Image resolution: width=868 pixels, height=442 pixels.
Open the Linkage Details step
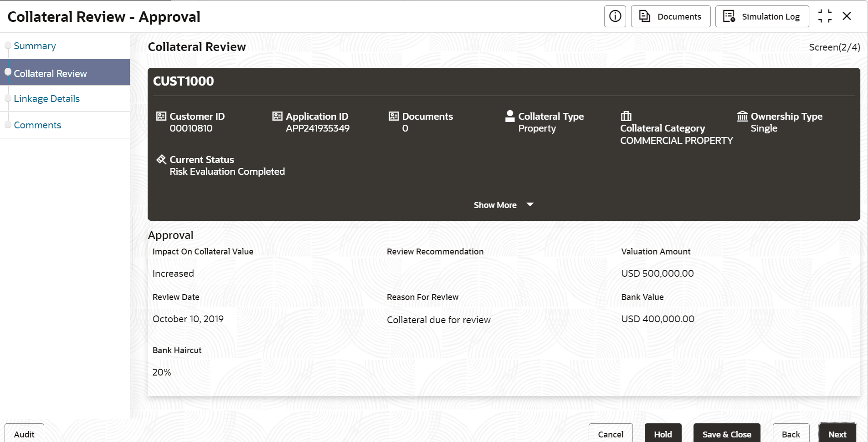(x=46, y=99)
